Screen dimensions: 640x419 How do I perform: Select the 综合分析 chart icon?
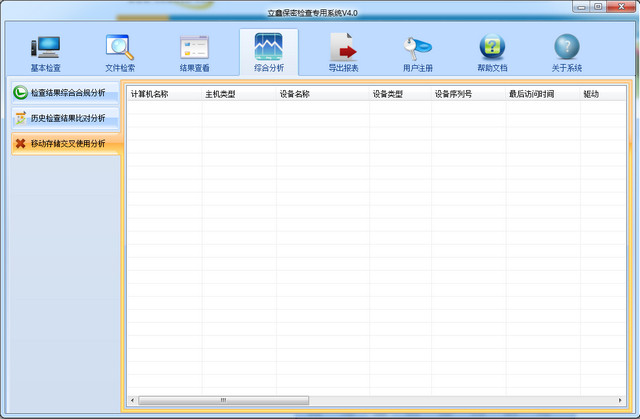pyautogui.click(x=268, y=47)
